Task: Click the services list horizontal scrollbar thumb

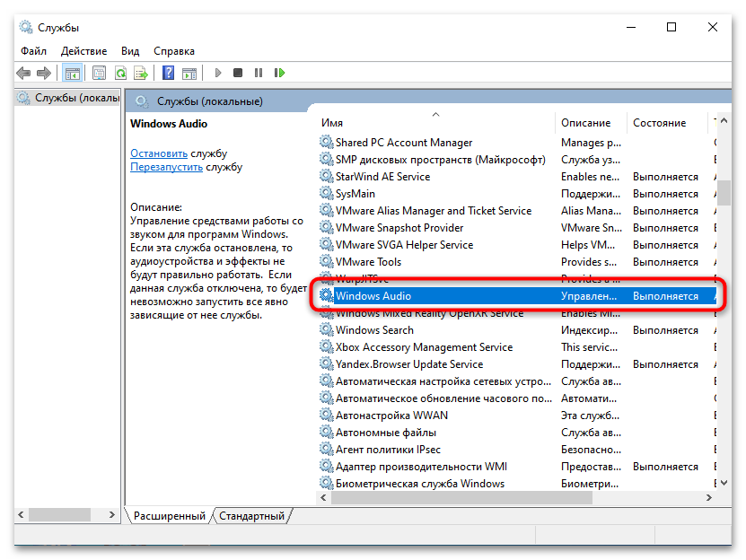Action: [x=461, y=498]
